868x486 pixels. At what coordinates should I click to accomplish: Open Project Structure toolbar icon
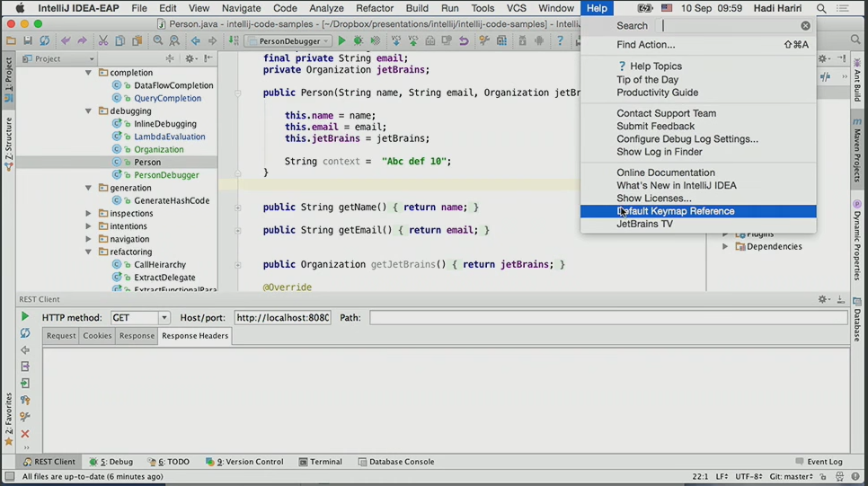(x=501, y=41)
